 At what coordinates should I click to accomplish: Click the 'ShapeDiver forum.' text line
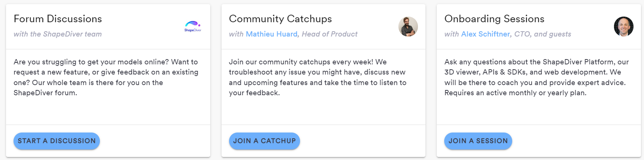click(x=45, y=93)
